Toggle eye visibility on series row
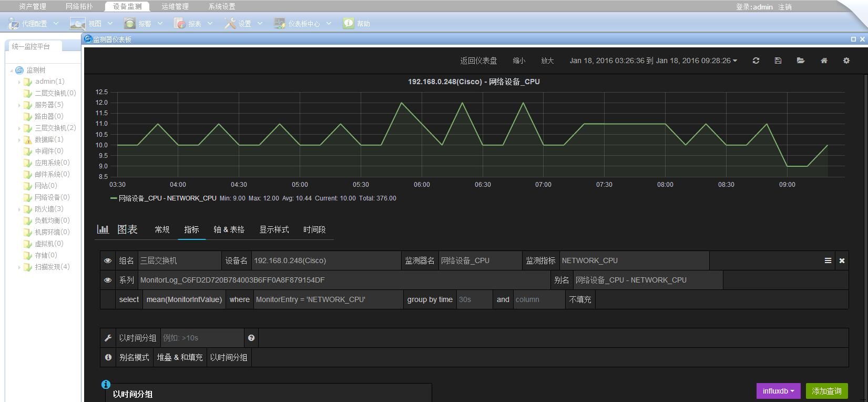The width and height of the screenshot is (868, 402). coord(108,280)
